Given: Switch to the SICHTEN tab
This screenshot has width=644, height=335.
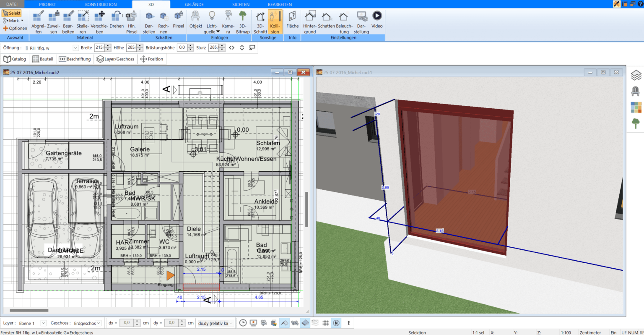Looking at the screenshot, I should click(x=241, y=4).
